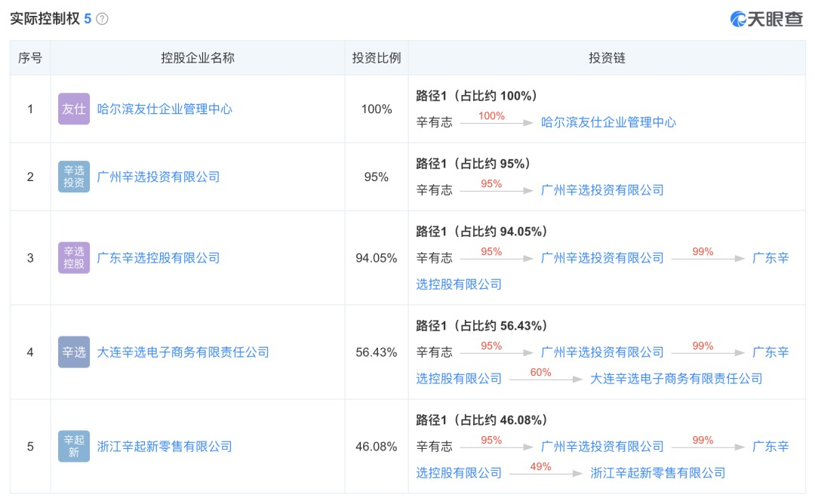The image size is (815, 504).
Task: Click the 辛起新 company logo
Action: (x=73, y=446)
